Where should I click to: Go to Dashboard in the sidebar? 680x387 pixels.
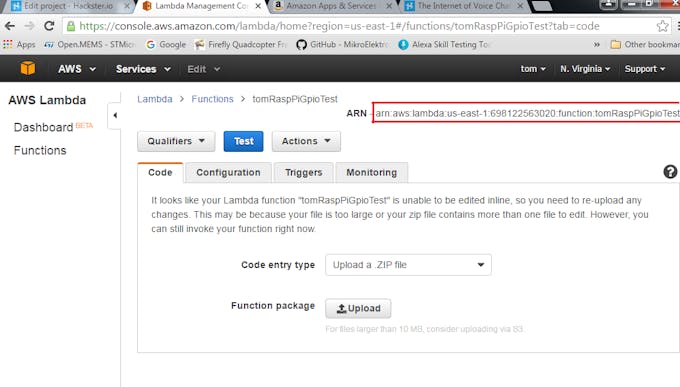[x=43, y=127]
